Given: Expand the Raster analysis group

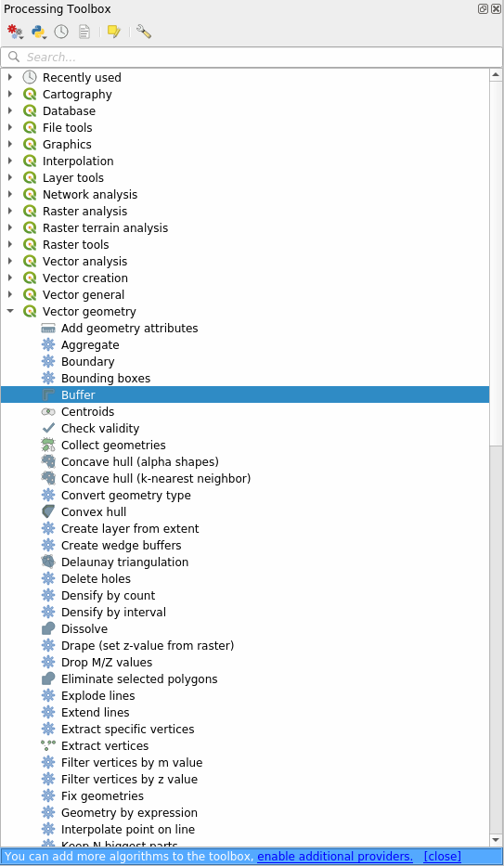Looking at the screenshot, I should coord(10,211).
